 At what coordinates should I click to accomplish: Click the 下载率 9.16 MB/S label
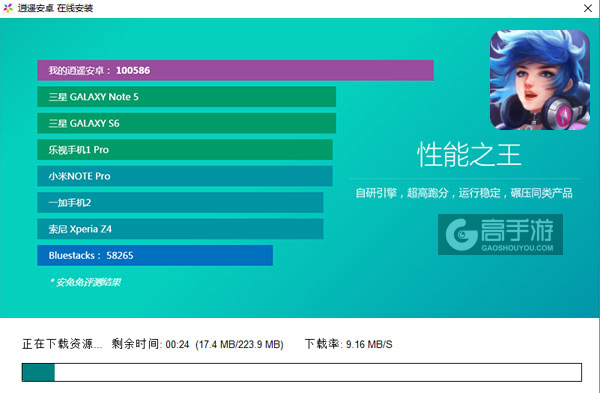[x=349, y=344]
